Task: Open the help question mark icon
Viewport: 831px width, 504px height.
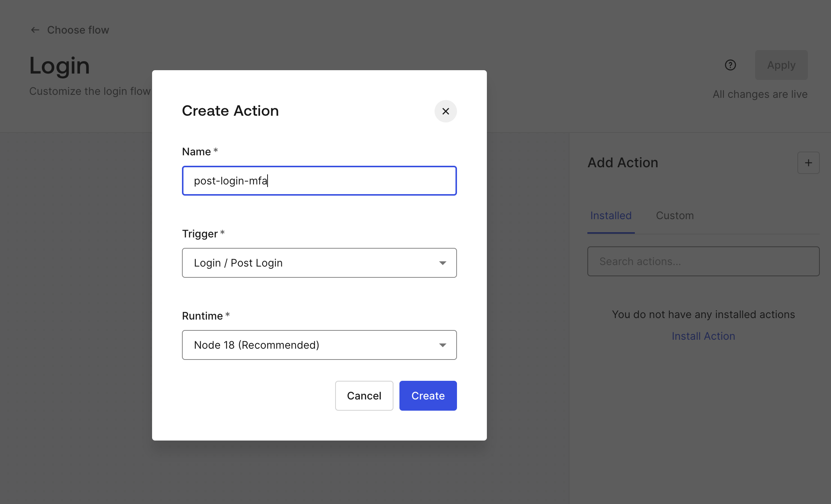Action: pos(730,65)
